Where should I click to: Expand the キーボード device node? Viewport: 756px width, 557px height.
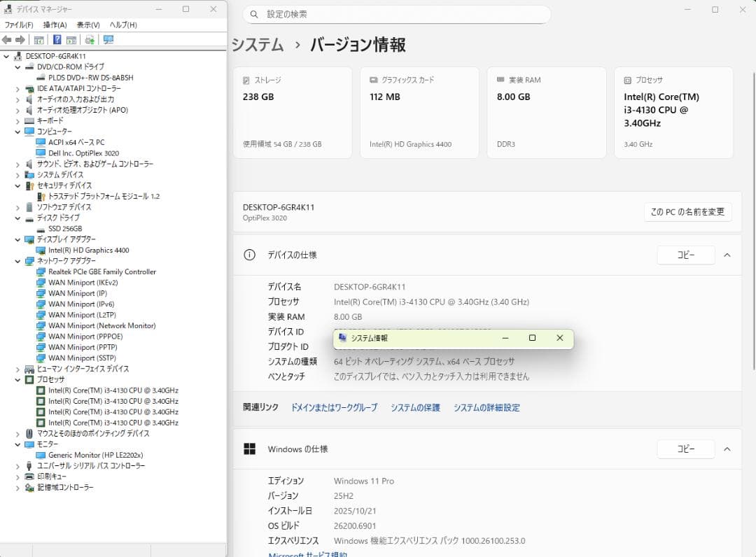(17, 120)
